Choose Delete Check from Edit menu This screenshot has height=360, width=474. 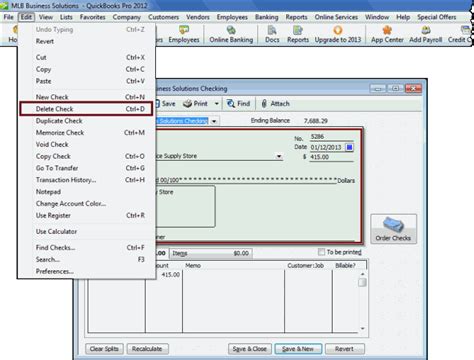pyautogui.click(x=86, y=109)
